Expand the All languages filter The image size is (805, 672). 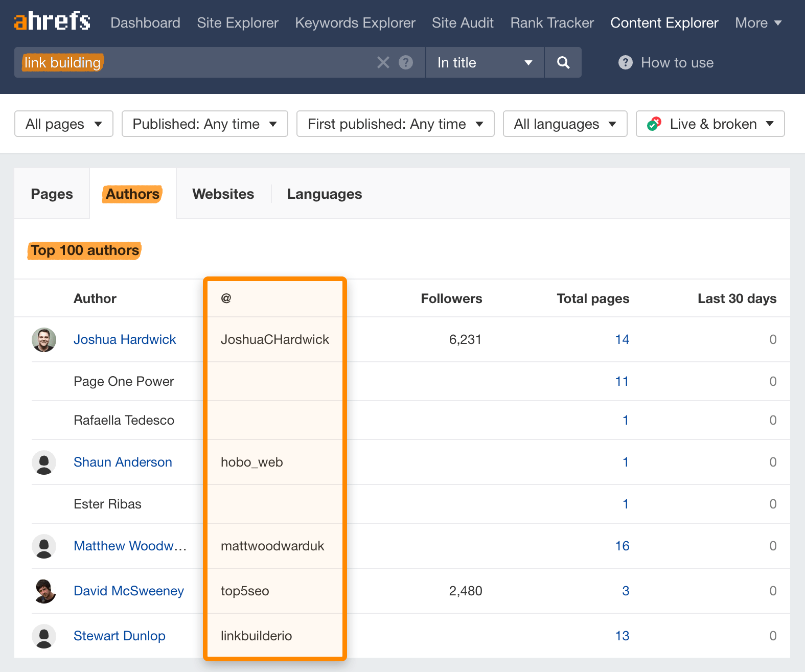(565, 124)
